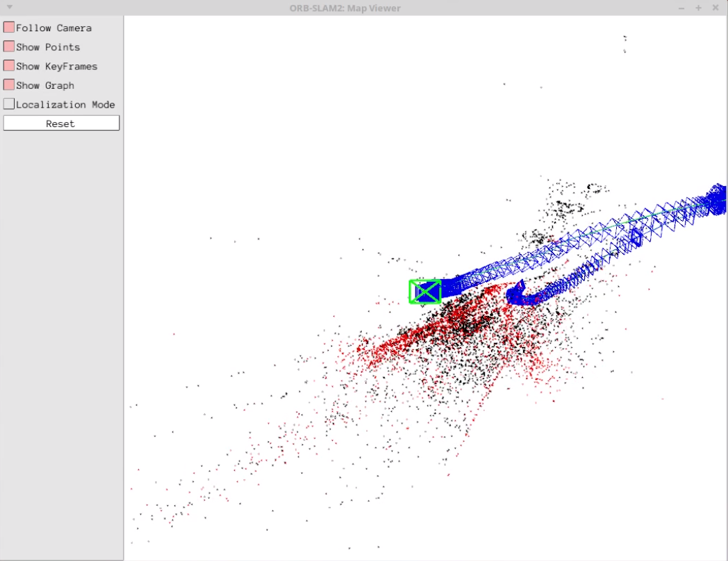Close the ORB-SLAM2 Map Viewer window

tap(715, 8)
